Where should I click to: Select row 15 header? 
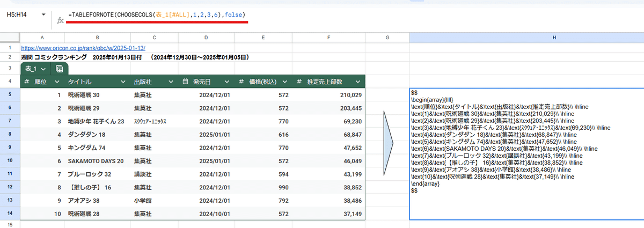[x=10, y=224]
